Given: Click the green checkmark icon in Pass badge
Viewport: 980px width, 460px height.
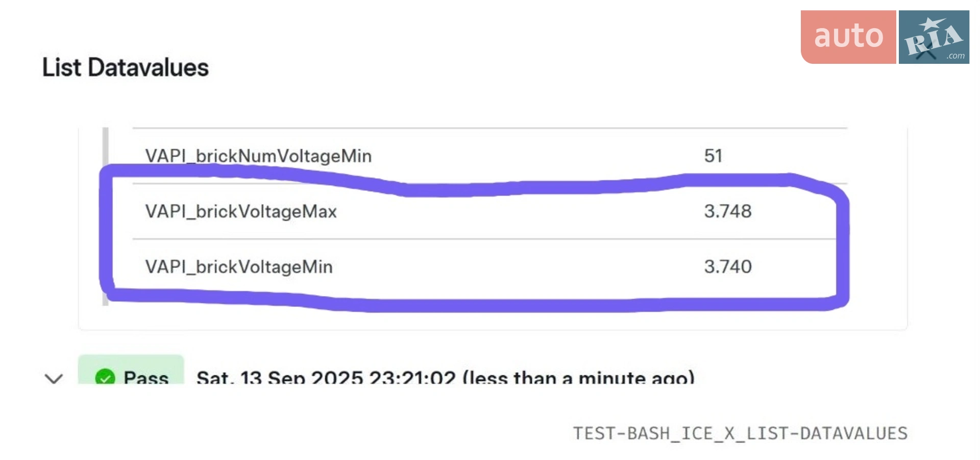Looking at the screenshot, I should pos(105,377).
